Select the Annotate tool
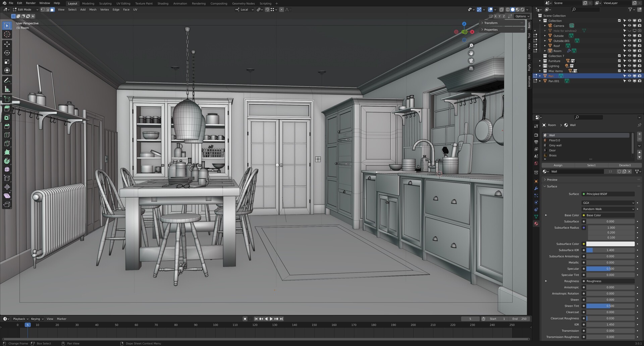Viewport: 644px width, 346px height. (7, 80)
